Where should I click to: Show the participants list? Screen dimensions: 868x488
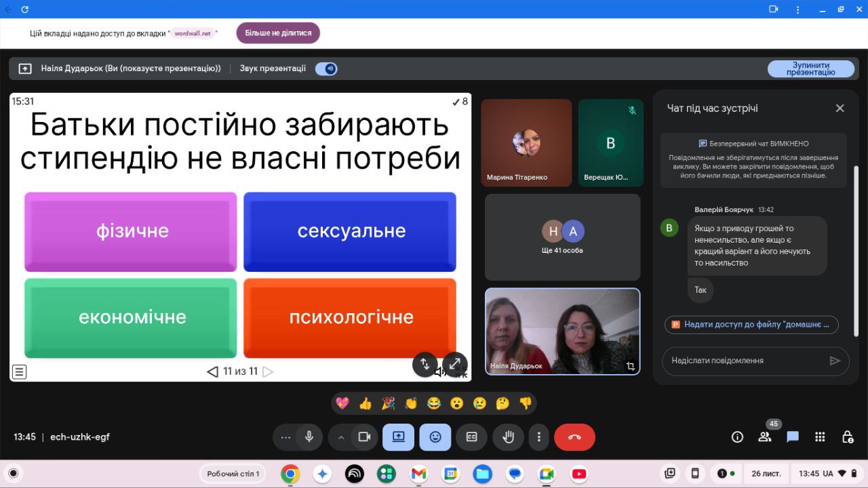pyautogui.click(x=765, y=437)
